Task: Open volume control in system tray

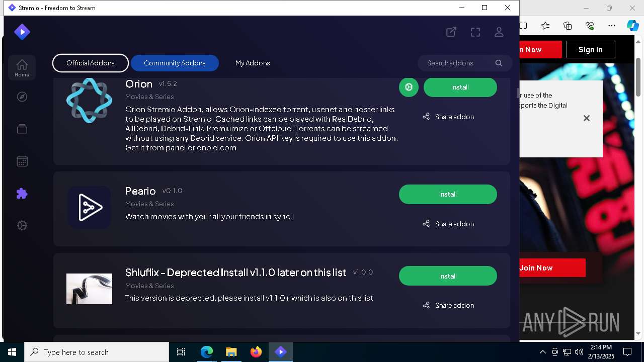Action: coord(579,352)
